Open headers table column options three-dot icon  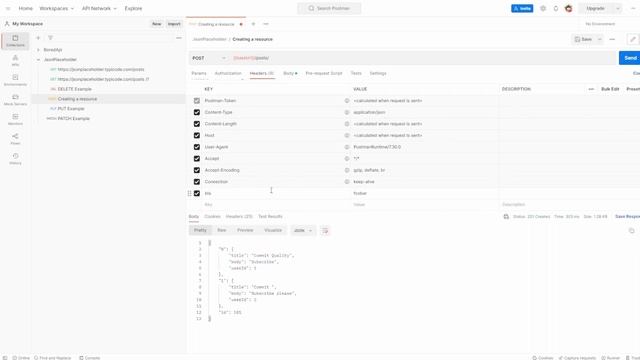click(x=591, y=89)
